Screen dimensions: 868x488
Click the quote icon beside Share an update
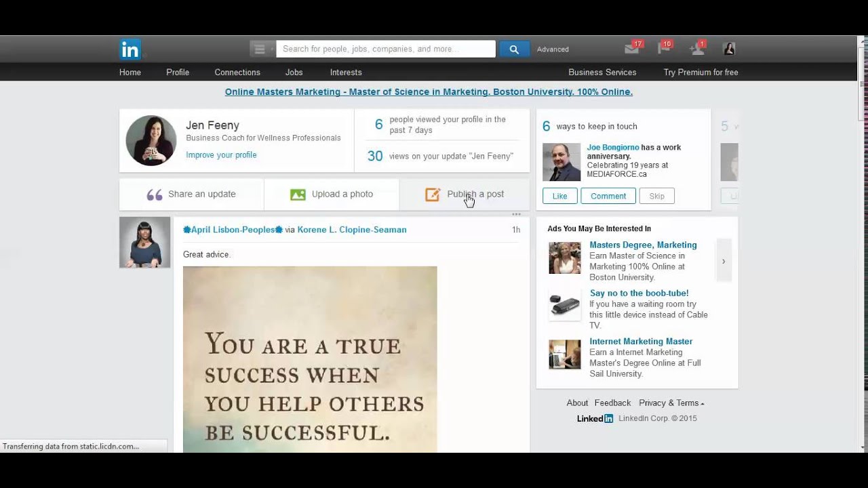click(x=155, y=195)
